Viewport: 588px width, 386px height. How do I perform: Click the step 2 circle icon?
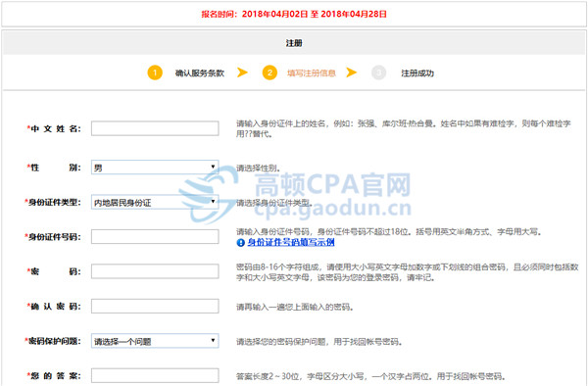(269, 72)
